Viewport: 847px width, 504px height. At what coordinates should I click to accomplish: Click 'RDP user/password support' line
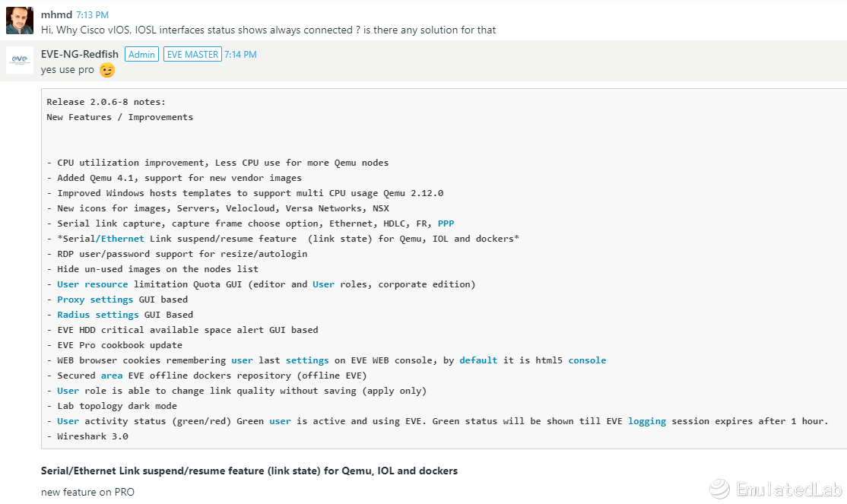tap(176, 254)
